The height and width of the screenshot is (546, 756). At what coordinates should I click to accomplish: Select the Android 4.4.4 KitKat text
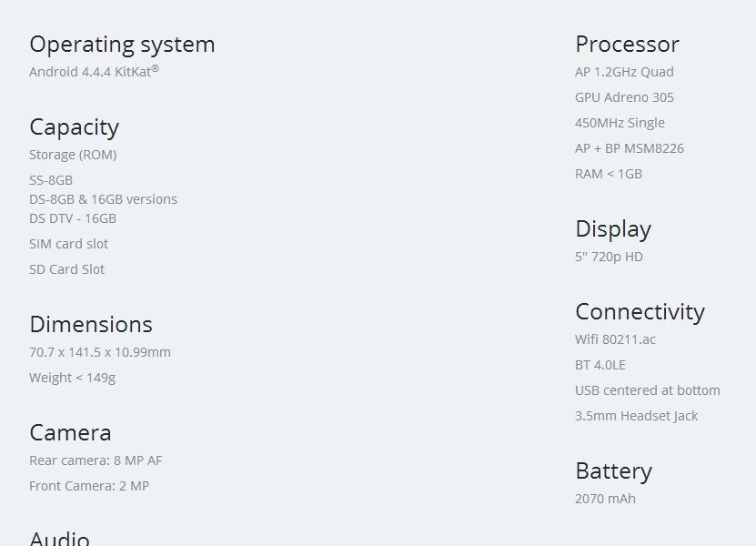tap(94, 72)
